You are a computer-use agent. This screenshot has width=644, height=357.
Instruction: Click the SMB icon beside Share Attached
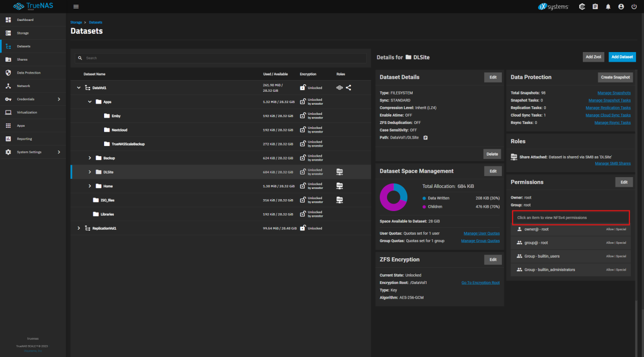pyautogui.click(x=514, y=156)
